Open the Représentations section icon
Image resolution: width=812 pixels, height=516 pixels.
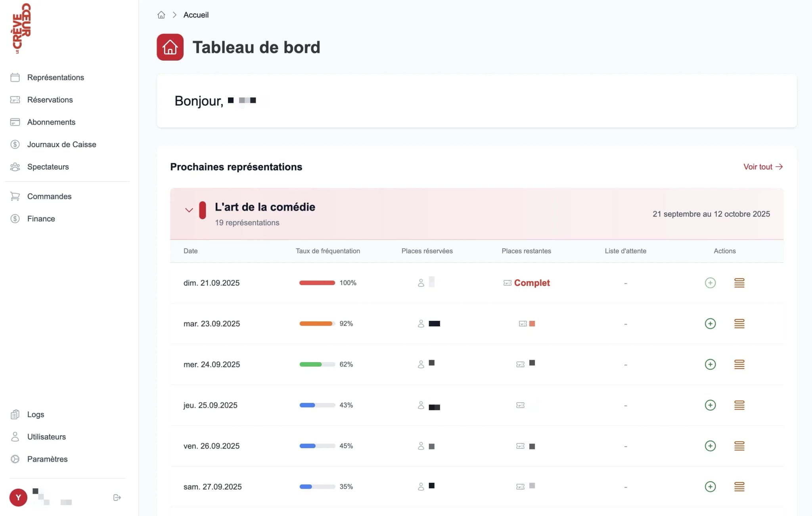pyautogui.click(x=15, y=77)
